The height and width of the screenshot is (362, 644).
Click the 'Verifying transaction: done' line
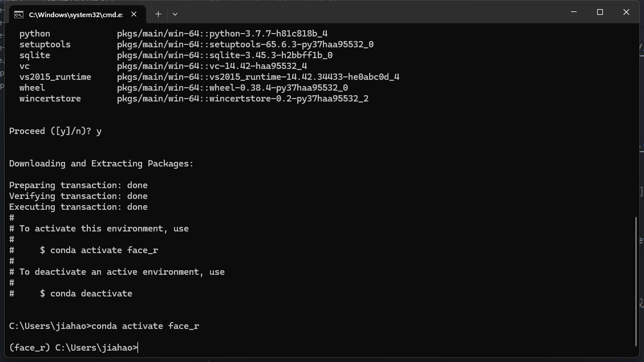(78, 196)
